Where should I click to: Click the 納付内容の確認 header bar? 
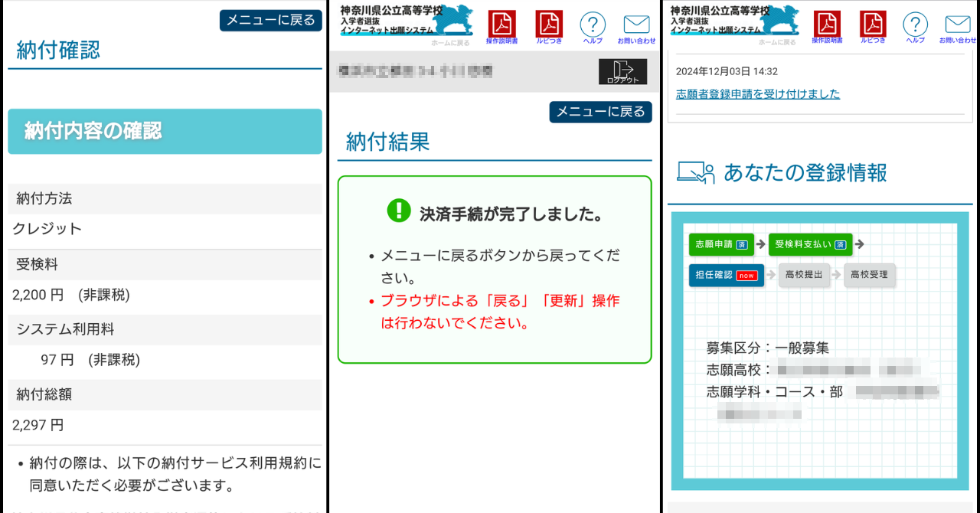tap(165, 131)
